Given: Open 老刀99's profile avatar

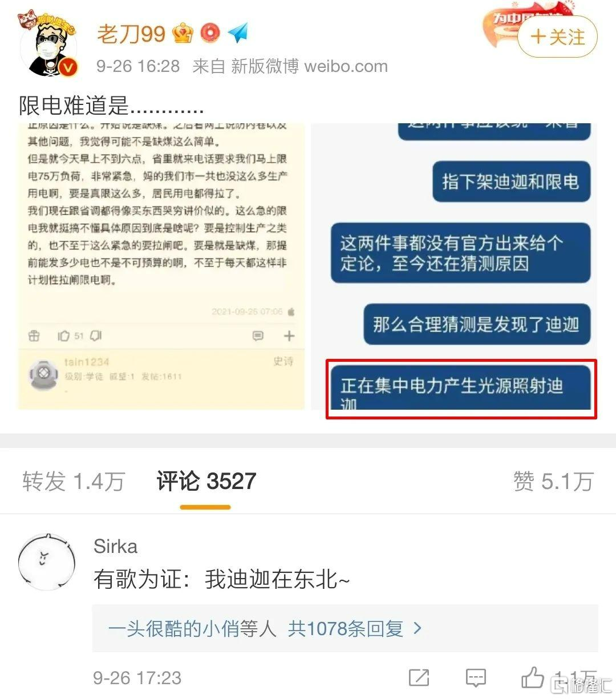Looking at the screenshot, I should [x=49, y=46].
